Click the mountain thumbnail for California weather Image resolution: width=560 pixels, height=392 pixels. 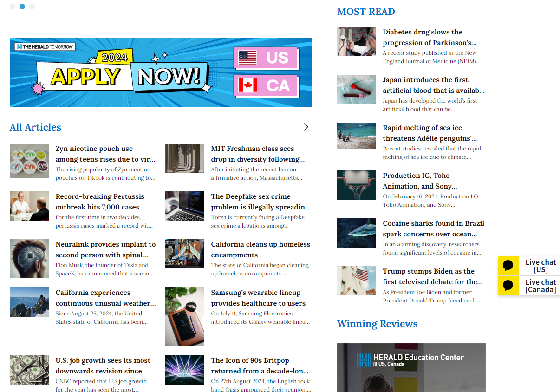29,302
